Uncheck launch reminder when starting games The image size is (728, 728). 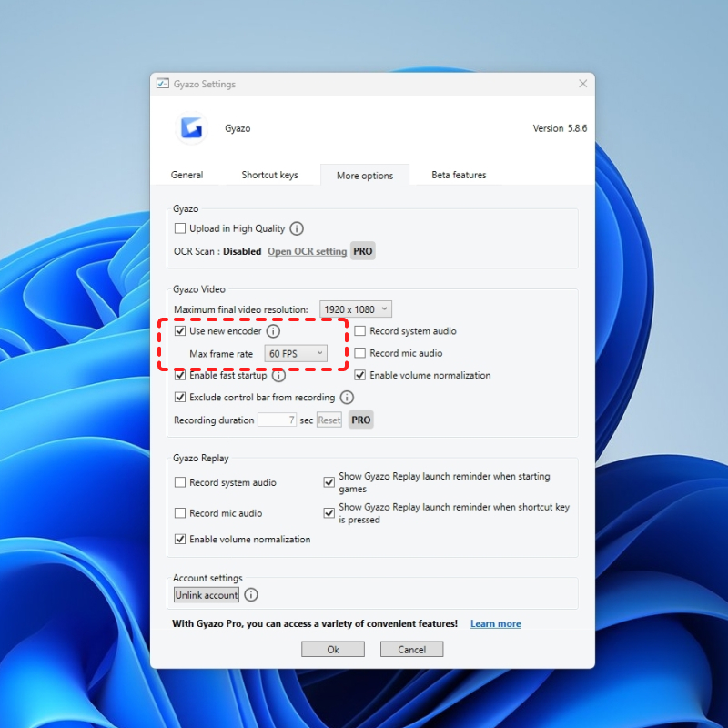point(329,482)
